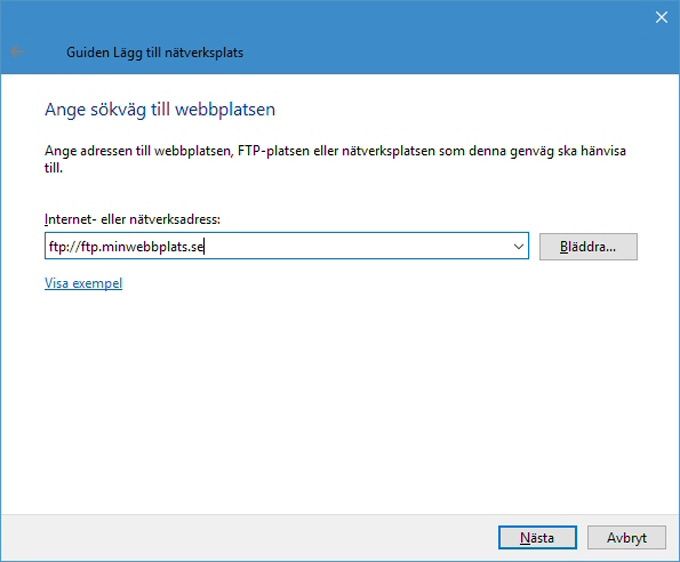The width and height of the screenshot is (680, 562).
Task: Click the word till. ending the description
Action: 54,167
